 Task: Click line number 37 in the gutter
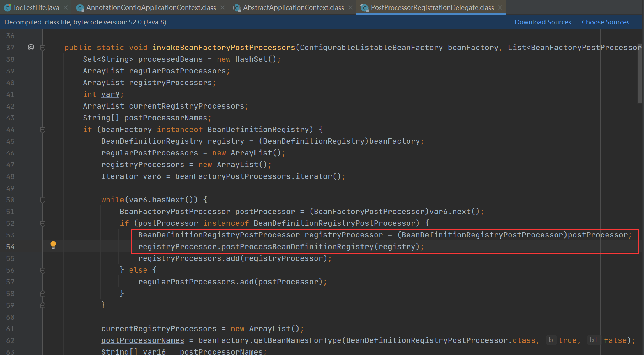10,48
